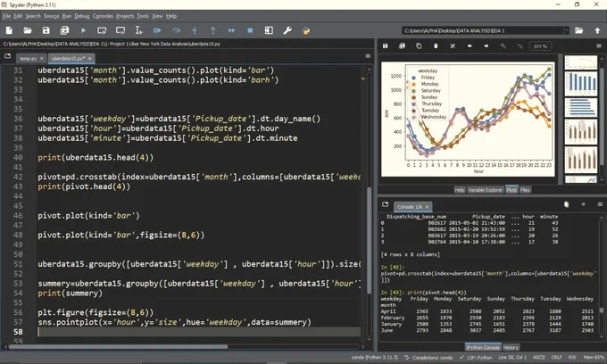The width and height of the screenshot is (607, 364).
Task: Open Preferences with the wrench icon
Action: point(287,30)
